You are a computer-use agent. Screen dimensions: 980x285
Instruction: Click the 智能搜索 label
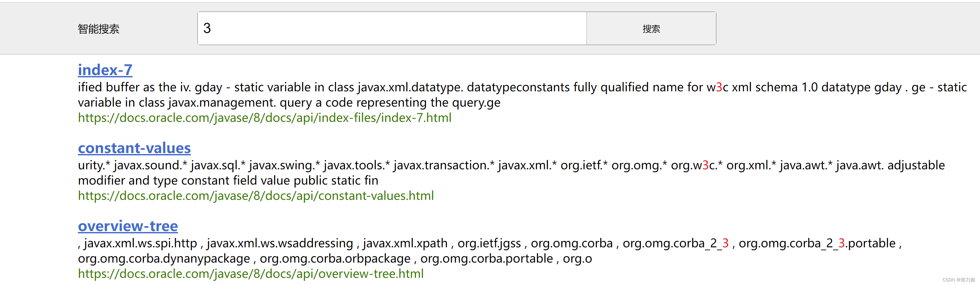coord(99,29)
